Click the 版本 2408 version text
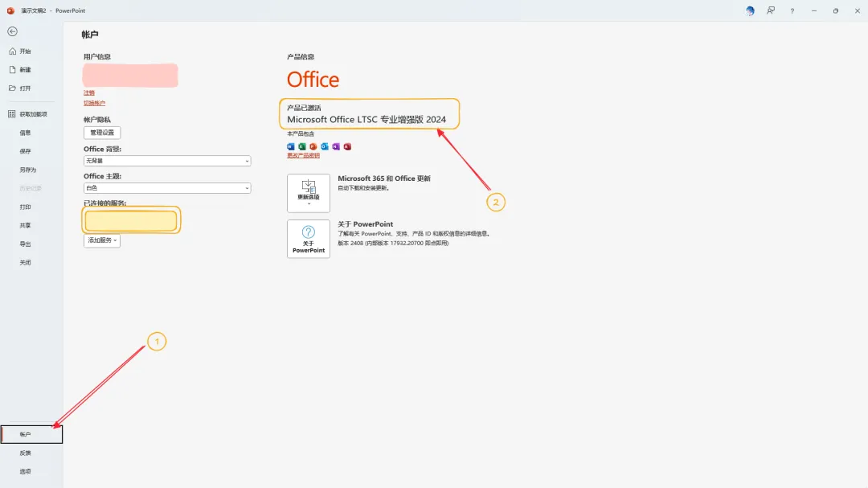This screenshot has height=488, width=868. 393,243
